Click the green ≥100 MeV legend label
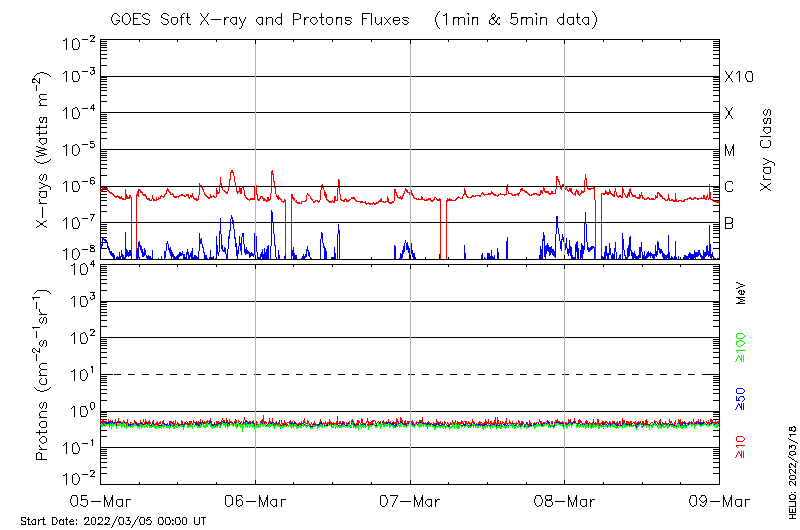 pos(741,348)
